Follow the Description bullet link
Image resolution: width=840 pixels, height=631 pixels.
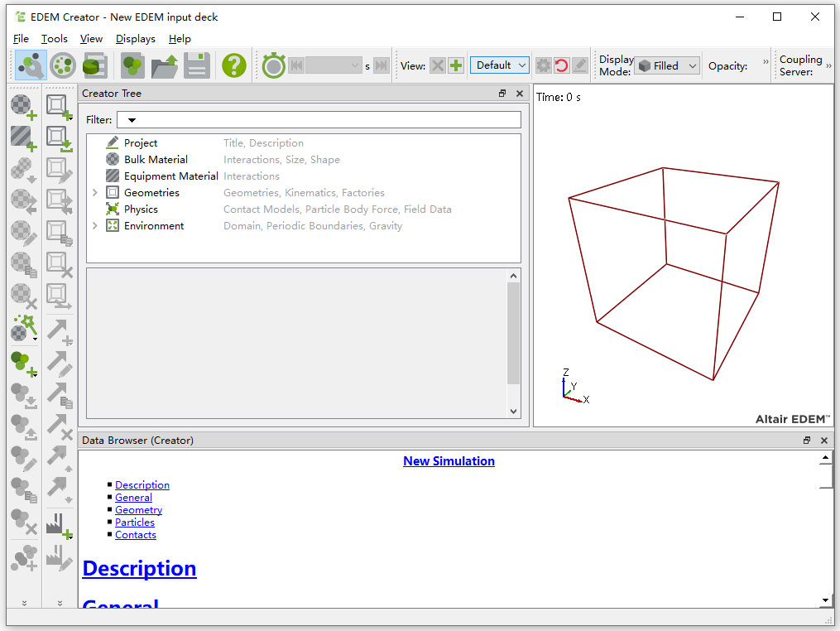[x=142, y=484]
